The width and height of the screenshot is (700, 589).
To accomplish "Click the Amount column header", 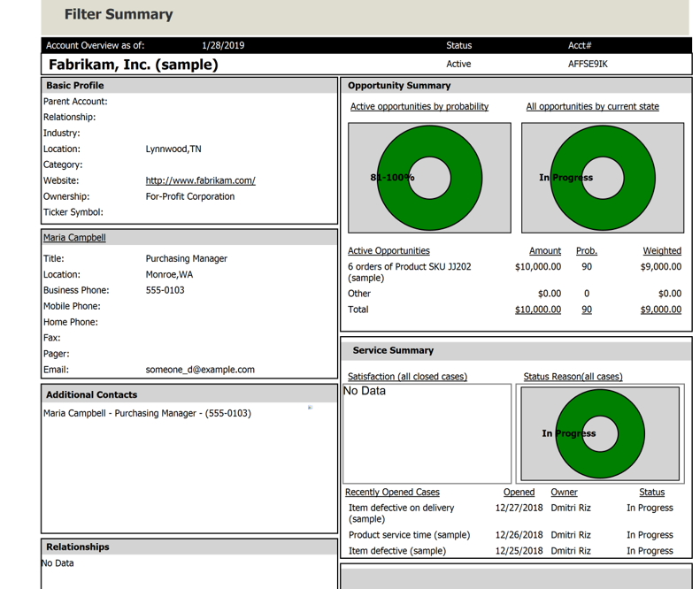I will point(545,251).
